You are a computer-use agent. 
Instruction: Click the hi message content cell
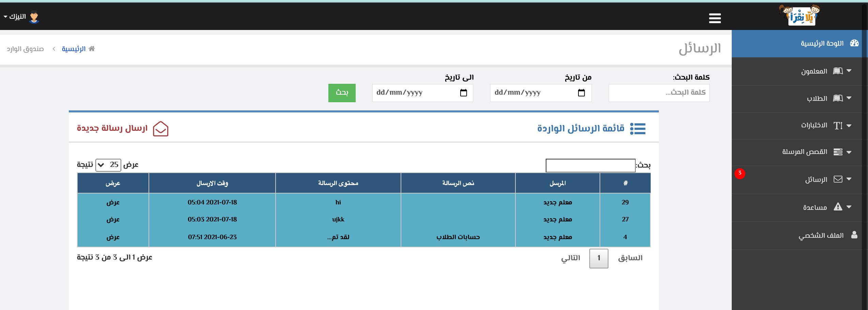(x=338, y=202)
